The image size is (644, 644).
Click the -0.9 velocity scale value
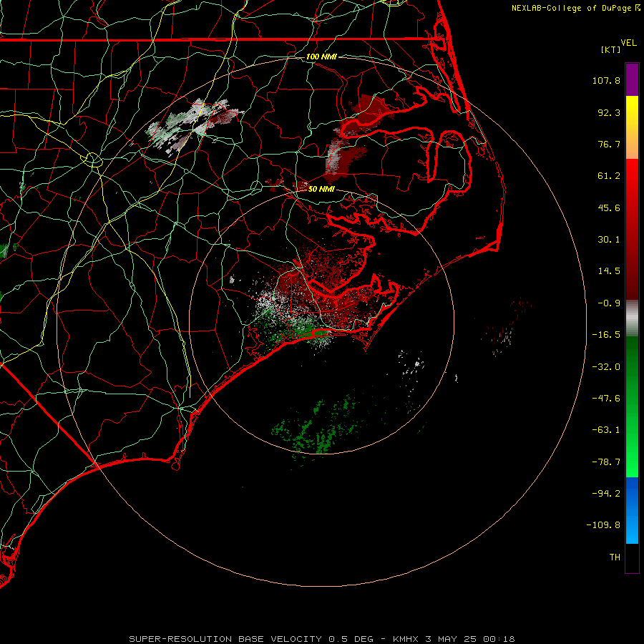tap(609, 303)
